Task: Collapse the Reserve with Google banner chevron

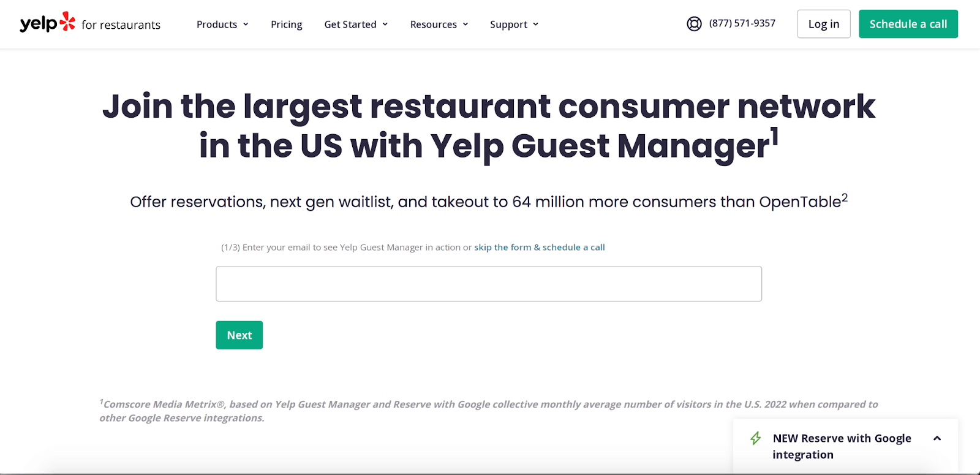Action: point(937,438)
